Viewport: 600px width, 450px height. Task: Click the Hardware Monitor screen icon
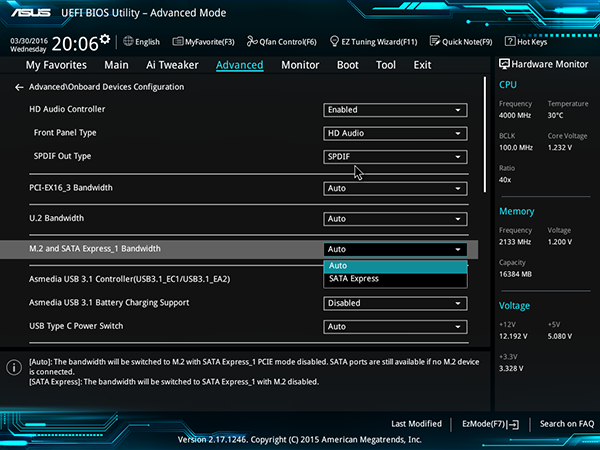504,64
